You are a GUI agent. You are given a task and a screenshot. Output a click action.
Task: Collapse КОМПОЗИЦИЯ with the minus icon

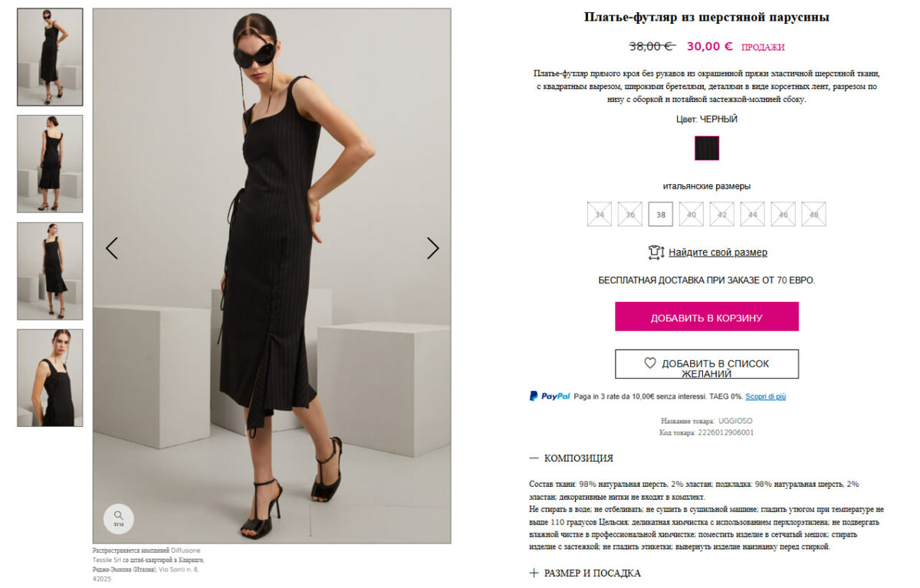point(534,458)
